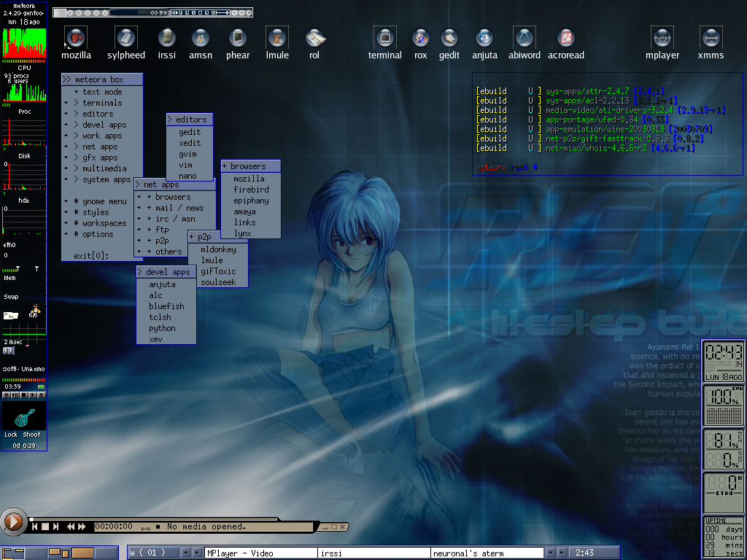Click the big orange MPlayer play button
This screenshot has width=747, height=560.
pos(13,522)
